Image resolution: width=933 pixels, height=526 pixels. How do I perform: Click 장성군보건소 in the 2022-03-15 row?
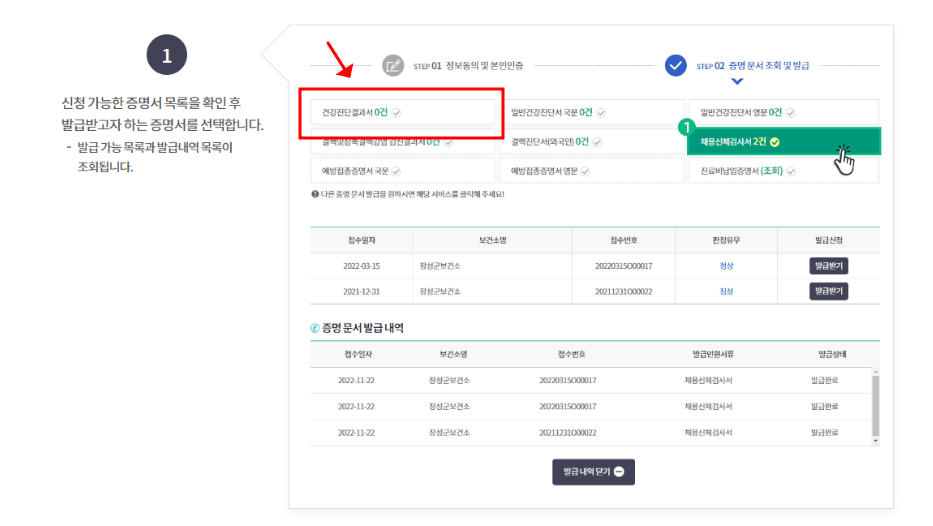[x=440, y=266]
